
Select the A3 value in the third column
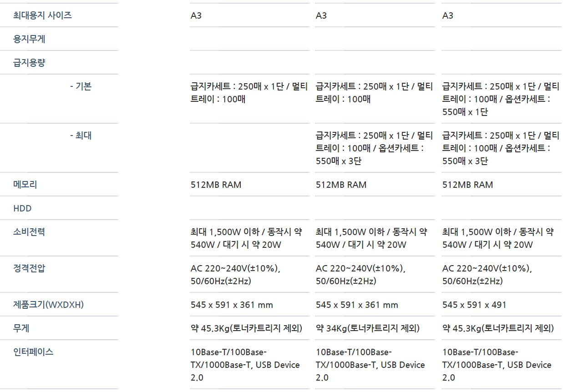447,15
